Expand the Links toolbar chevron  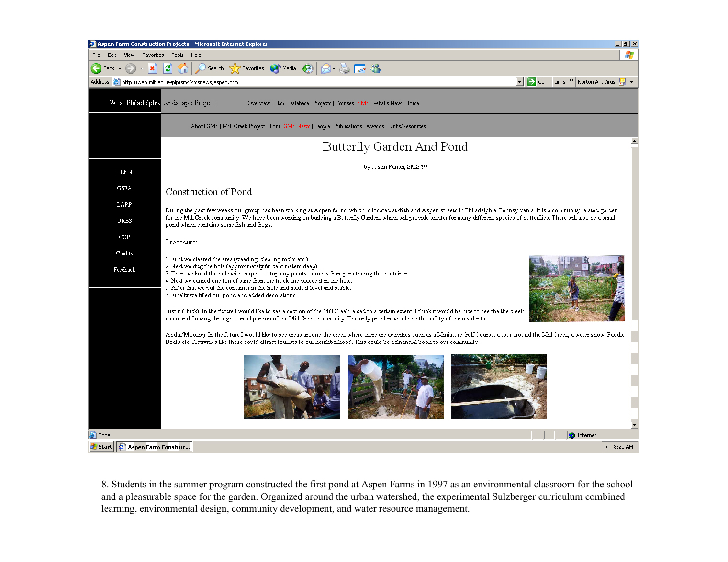[571, 80]
